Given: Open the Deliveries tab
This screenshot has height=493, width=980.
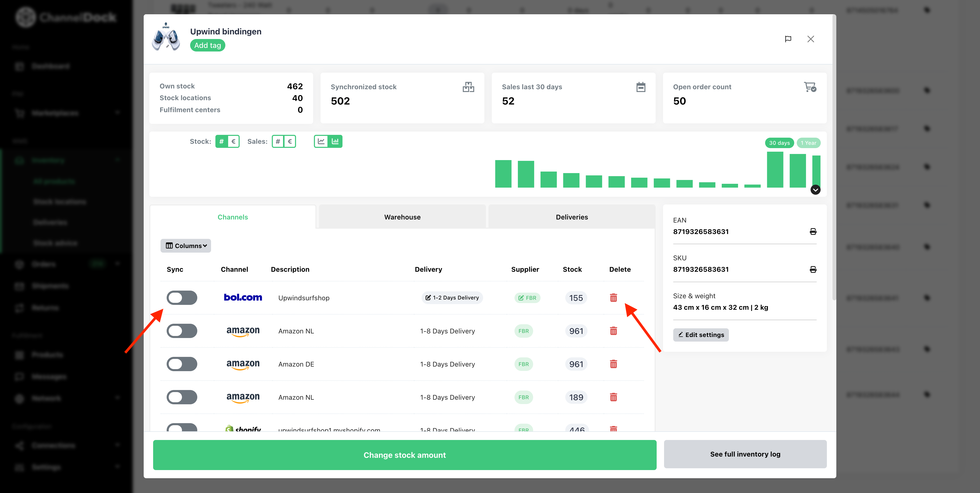Looking at the screenshot, I should click(572, 217).
